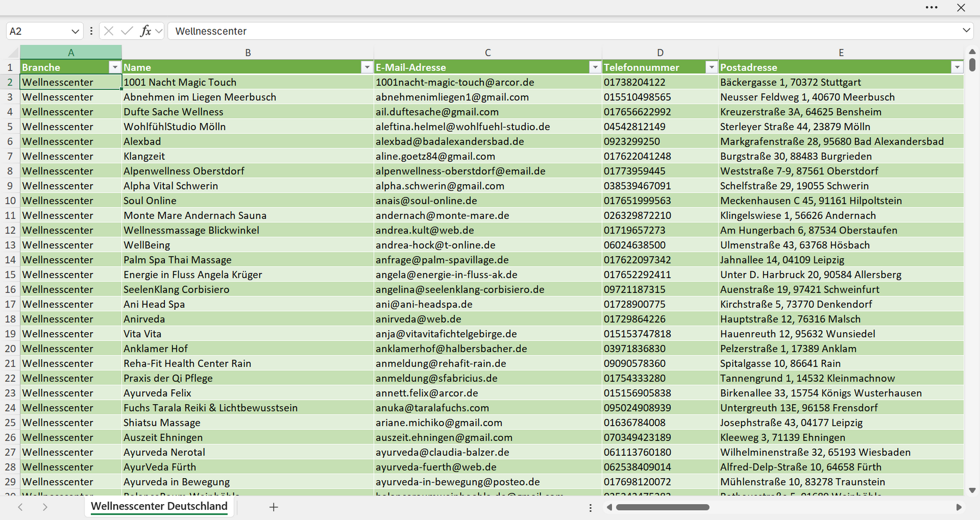Select the Dufte Sache Wellness cell
The height and width of the screenshot is (520, 980).
click(x=248, y=112)
